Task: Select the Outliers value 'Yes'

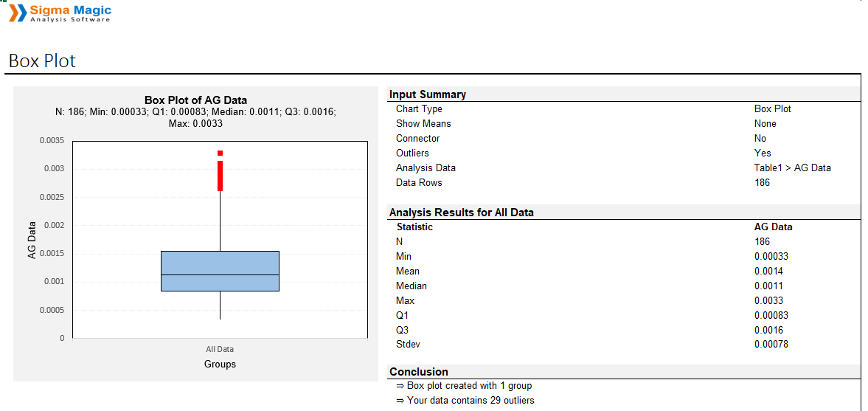Action: [763, 153]
